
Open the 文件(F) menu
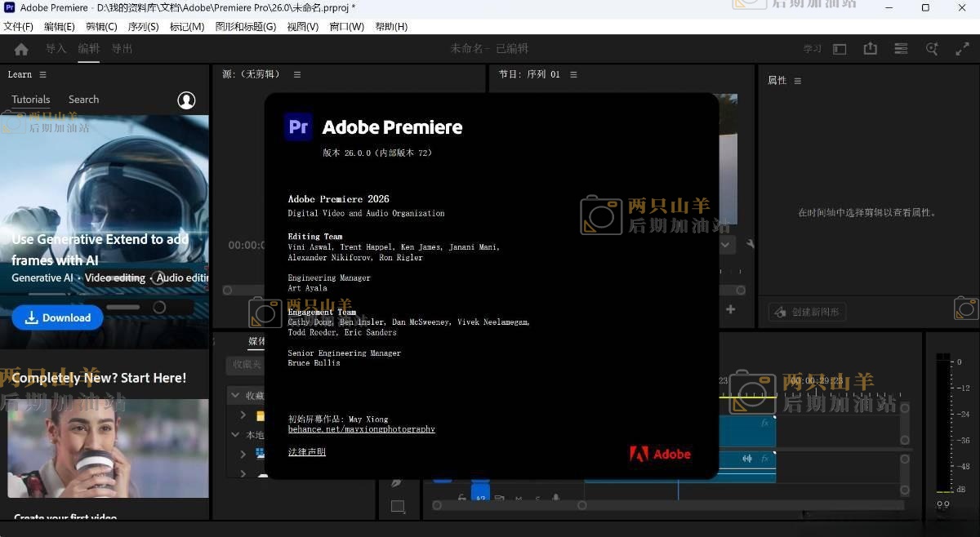click(x=18, y=26)
